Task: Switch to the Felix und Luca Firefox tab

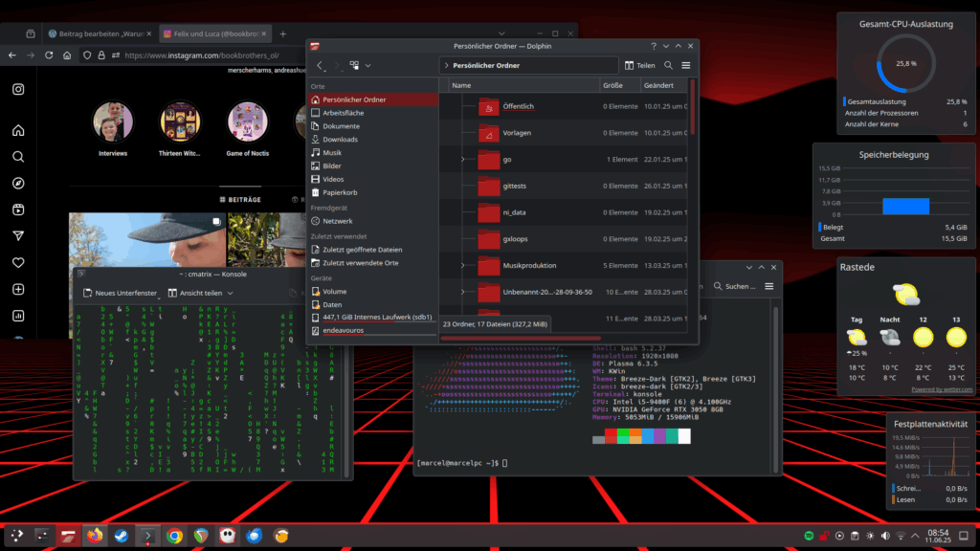Action: pyautogui.click(x=215, y=33)
